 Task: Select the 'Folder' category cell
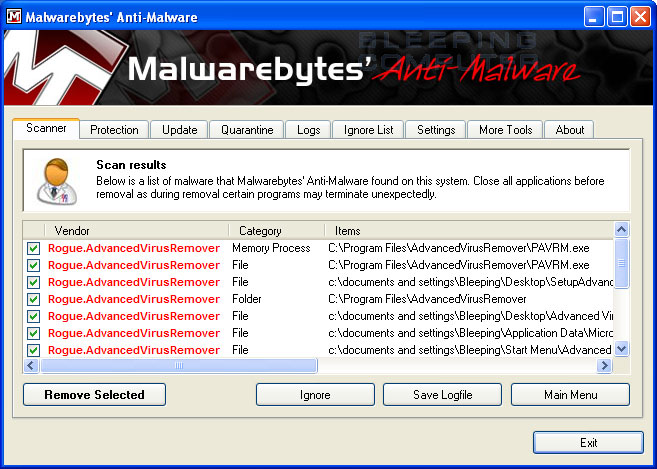click(x=247, y=299)
